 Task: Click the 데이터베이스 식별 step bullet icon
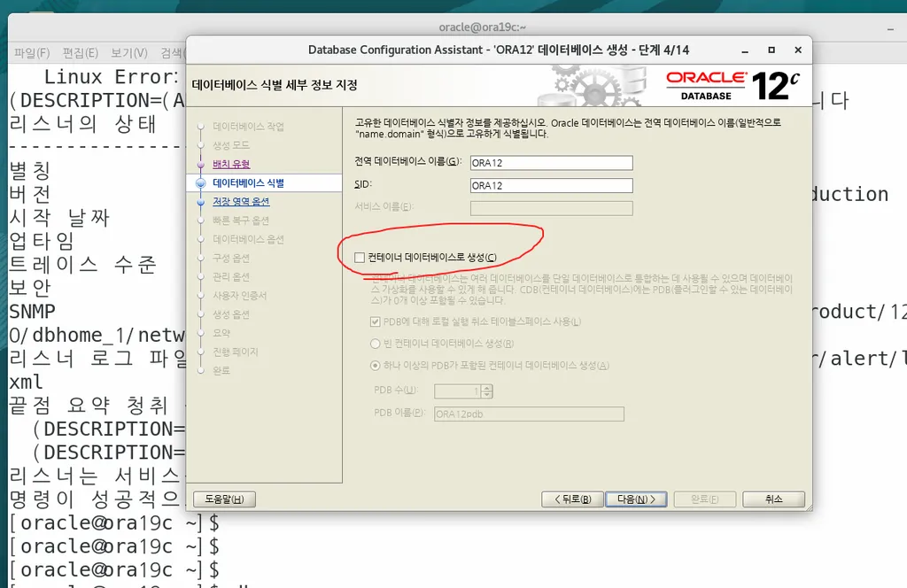tap(201, 183)
